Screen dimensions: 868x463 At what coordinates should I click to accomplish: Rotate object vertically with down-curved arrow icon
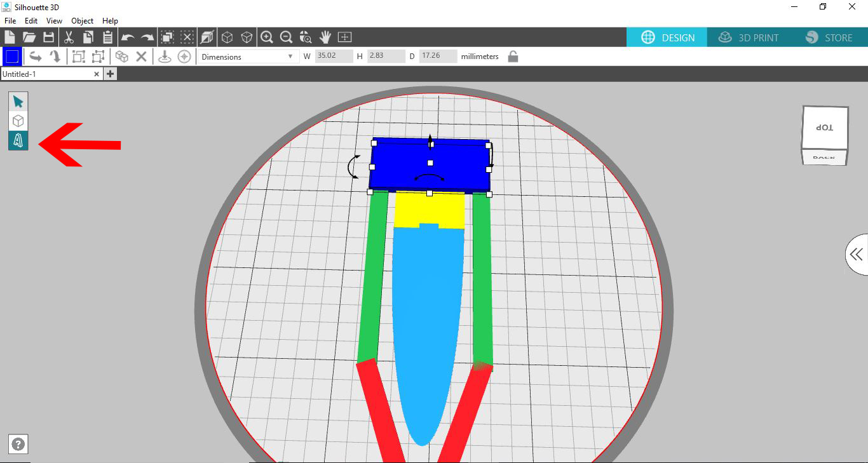point(55,57)
